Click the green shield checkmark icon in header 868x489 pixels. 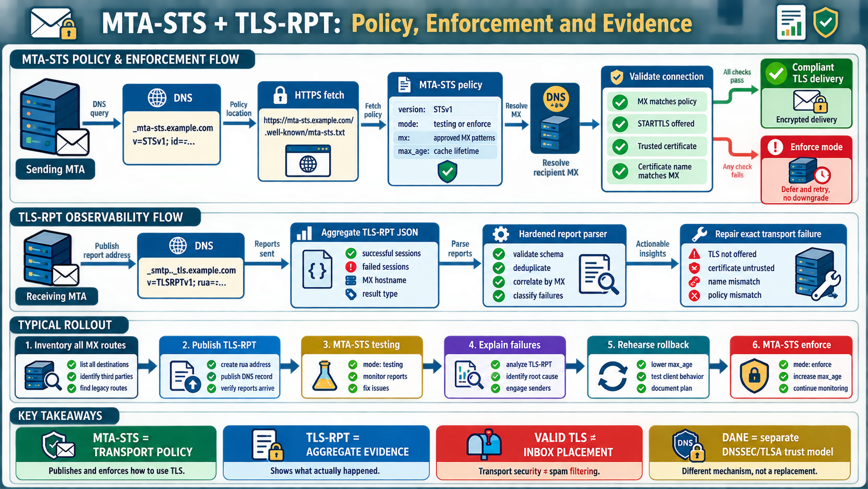point(825,22)
